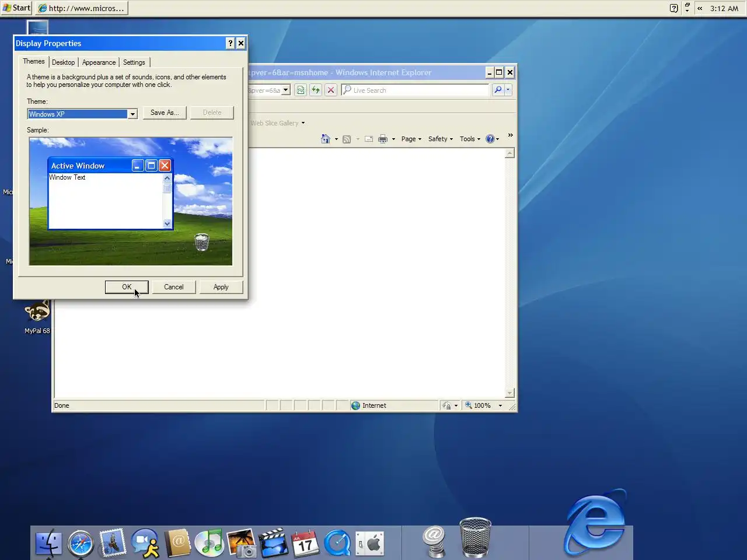Click large Internet Explorer logo icon
The width and height of the screenshot is (747, 560).
coord(595,522)
